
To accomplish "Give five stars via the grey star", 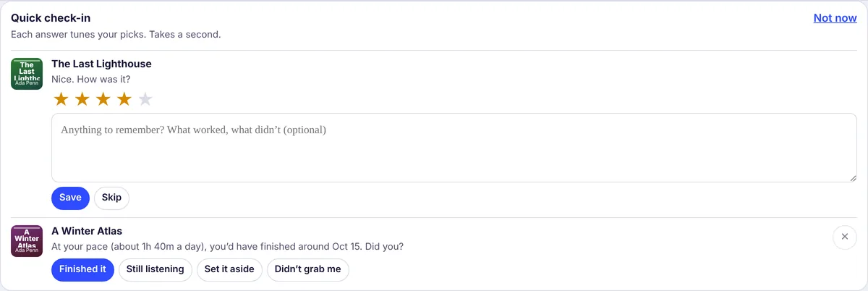I will [x=145, y=99].
